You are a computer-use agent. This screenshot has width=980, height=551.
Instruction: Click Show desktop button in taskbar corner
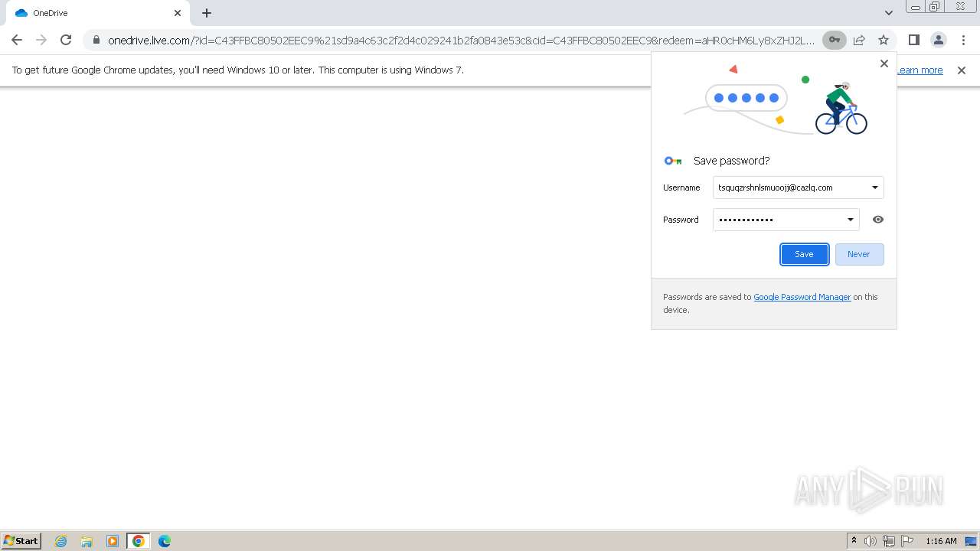point(972,541)
